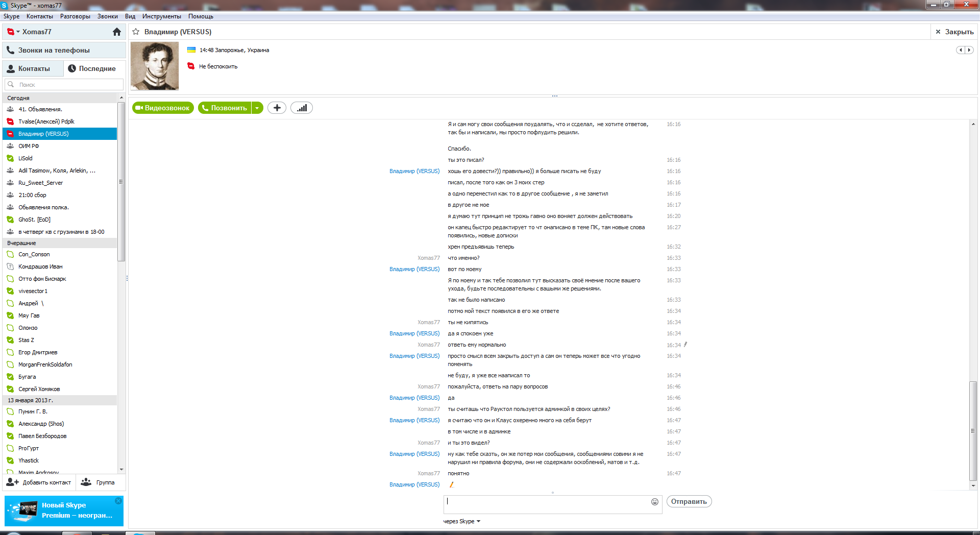
Task: Open Звонки на телефоны
Action: pos(64,50)
